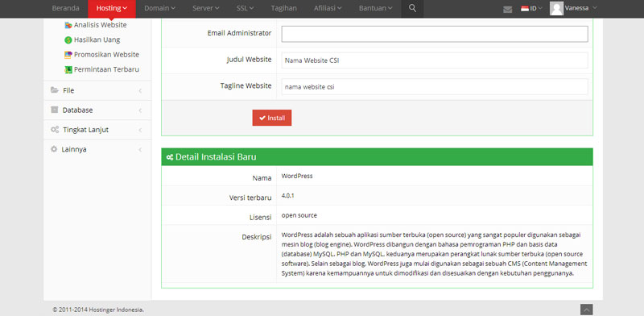
Task: Click the Detail Instalasi Baru header icon
Action: (x=170, y=157)
